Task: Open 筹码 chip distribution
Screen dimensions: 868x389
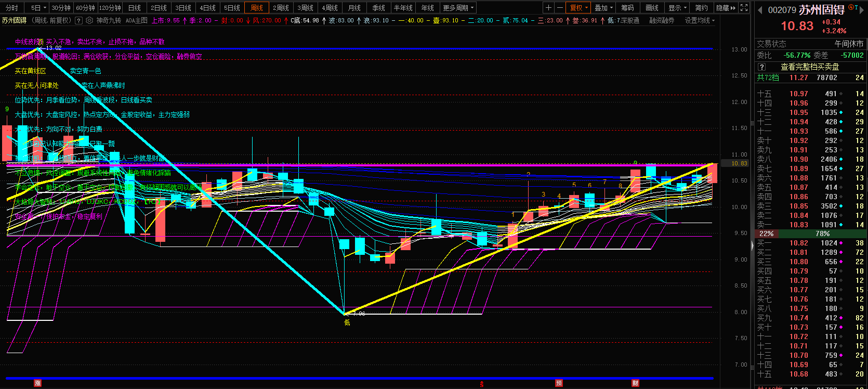Action: pos(627,8)
